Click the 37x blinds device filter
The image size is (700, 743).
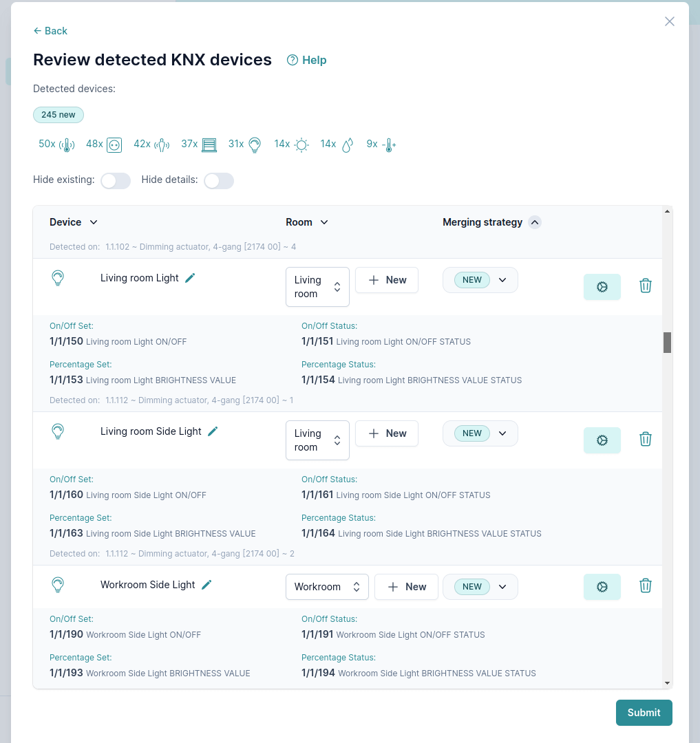tap(199, 144)
